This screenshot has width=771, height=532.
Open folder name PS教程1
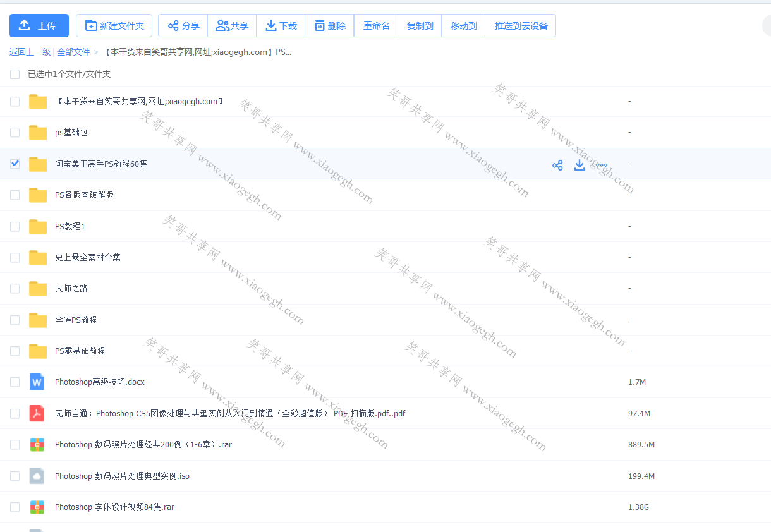tap(70, 226)
